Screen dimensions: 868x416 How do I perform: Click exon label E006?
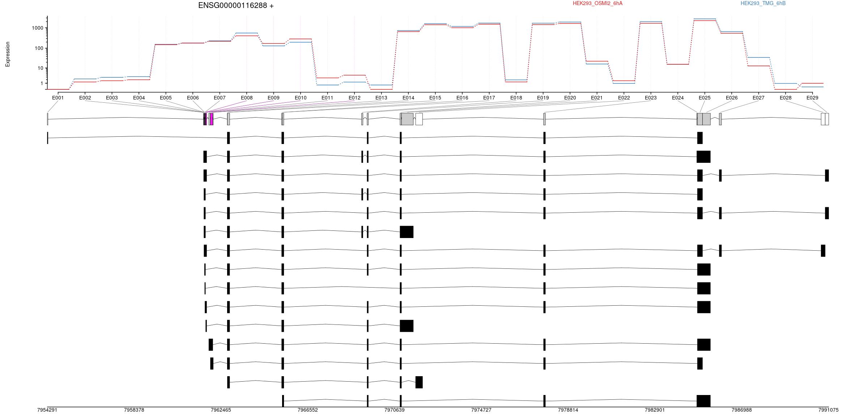click(193, 98)
